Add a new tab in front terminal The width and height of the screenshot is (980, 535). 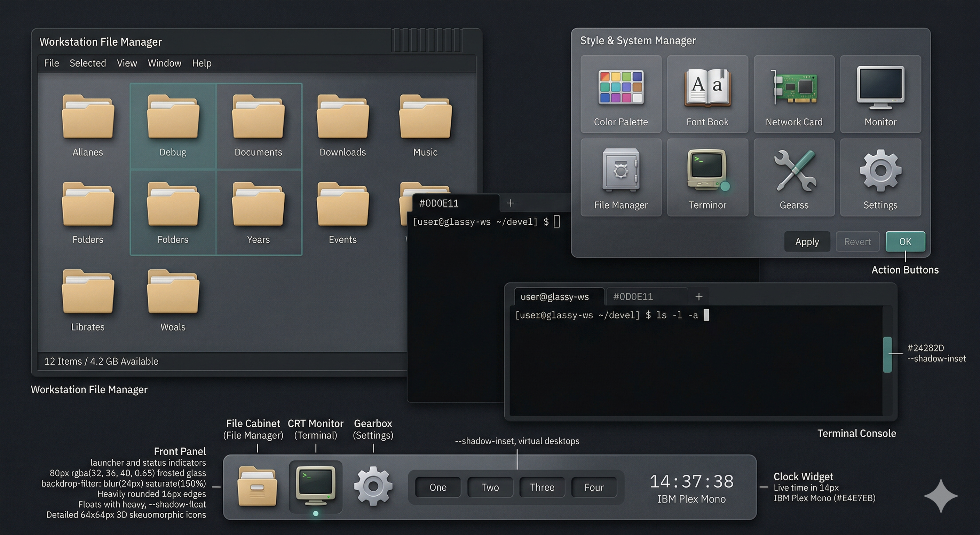click(x=698, y=297)
